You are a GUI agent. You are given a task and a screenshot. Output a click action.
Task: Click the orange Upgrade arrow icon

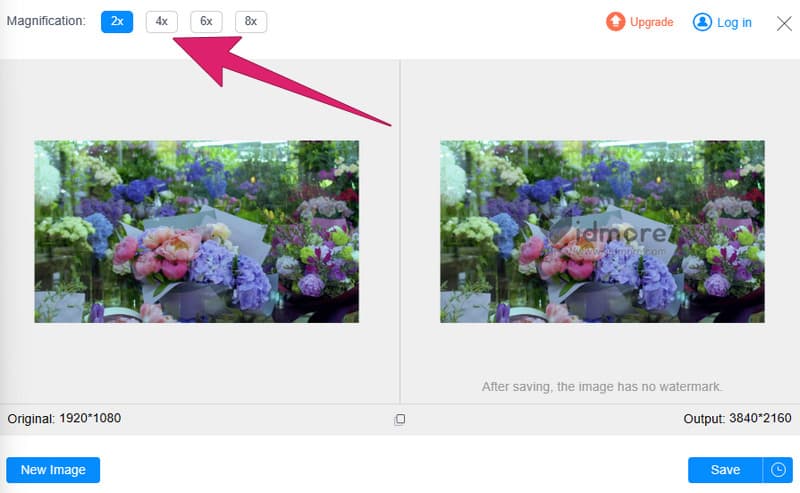pyautogui.click(x=615, y=22)
